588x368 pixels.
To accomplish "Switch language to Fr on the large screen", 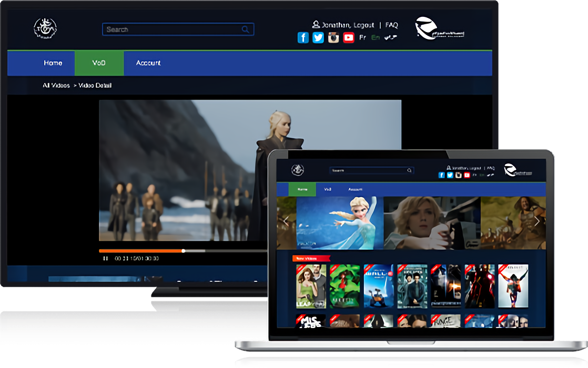I will (362, 37).
